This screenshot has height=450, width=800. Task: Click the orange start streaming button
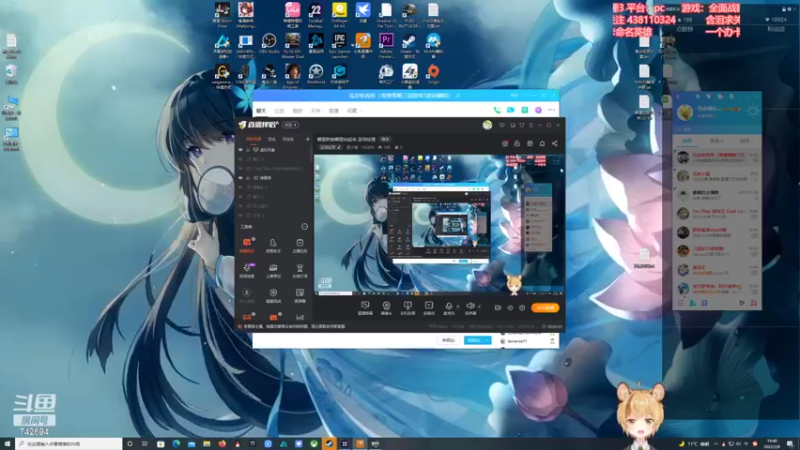click(x=545, y=308)
